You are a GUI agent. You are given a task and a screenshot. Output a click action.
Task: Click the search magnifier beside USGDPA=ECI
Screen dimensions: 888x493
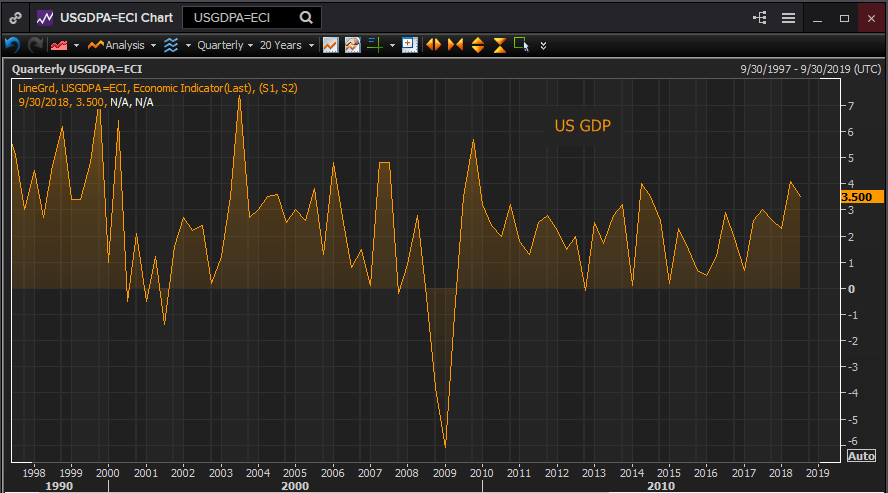(306, 18)
